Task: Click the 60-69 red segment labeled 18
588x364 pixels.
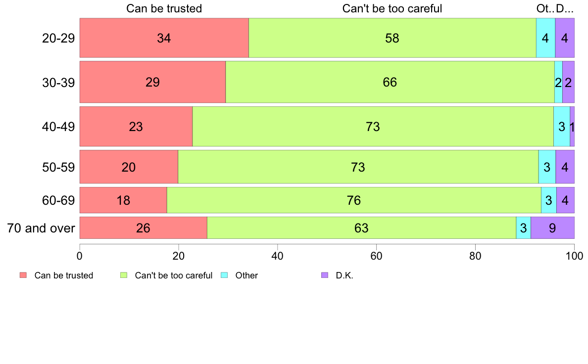Action: [123, 200]
